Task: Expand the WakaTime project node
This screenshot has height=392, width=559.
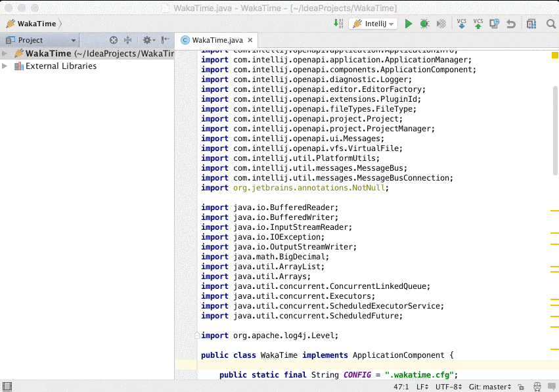Action: tap(4, 54)
